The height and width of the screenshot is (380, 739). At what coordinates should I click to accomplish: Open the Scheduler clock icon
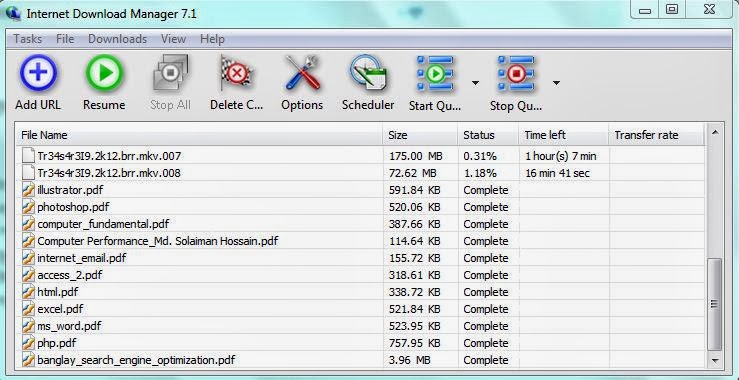(368, 73)
